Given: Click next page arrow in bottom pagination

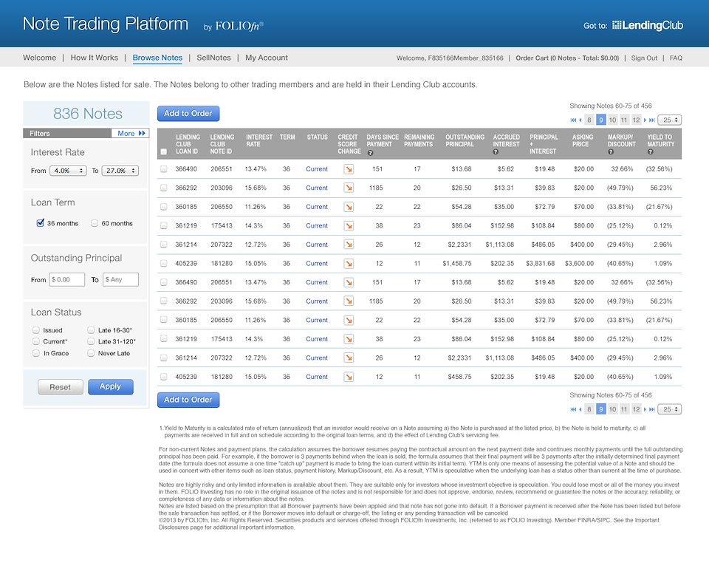Looking at the screenshot, I should click(x=645, y=409).
